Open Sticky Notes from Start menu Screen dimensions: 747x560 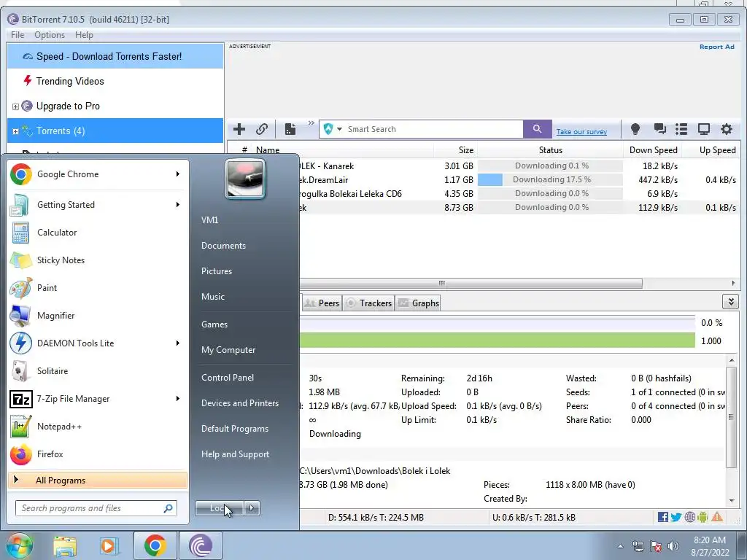98,260
